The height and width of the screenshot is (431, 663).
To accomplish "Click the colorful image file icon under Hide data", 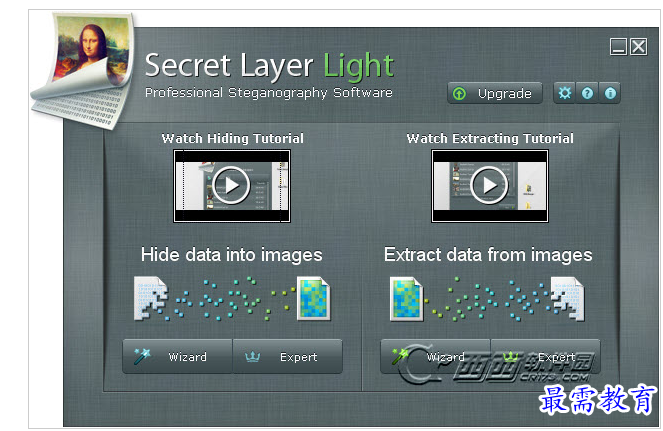I will (x=313, y=298).
